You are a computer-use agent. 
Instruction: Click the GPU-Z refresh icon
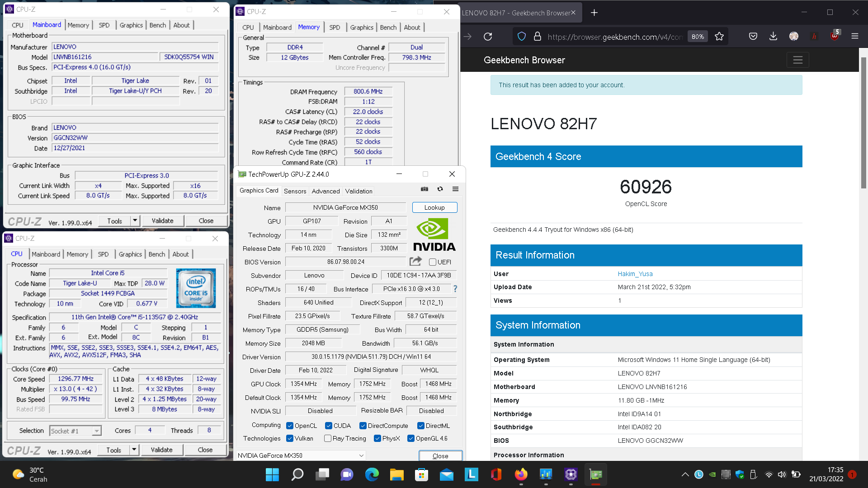tap(440, 189)
